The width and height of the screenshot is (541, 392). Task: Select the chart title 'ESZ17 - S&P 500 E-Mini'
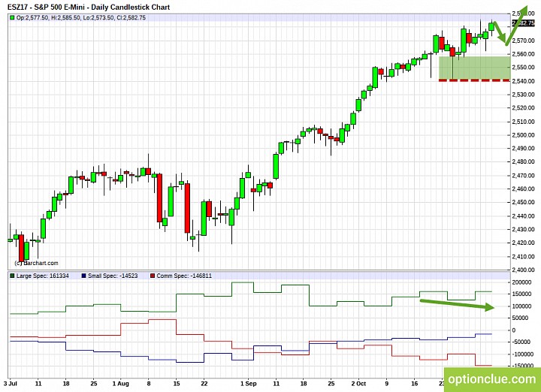point(46,7)
